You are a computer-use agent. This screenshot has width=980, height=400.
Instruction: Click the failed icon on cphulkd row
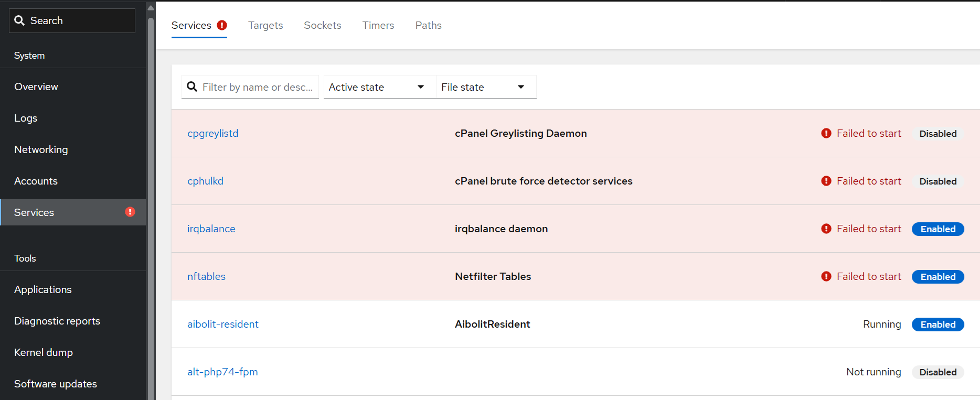826,181
